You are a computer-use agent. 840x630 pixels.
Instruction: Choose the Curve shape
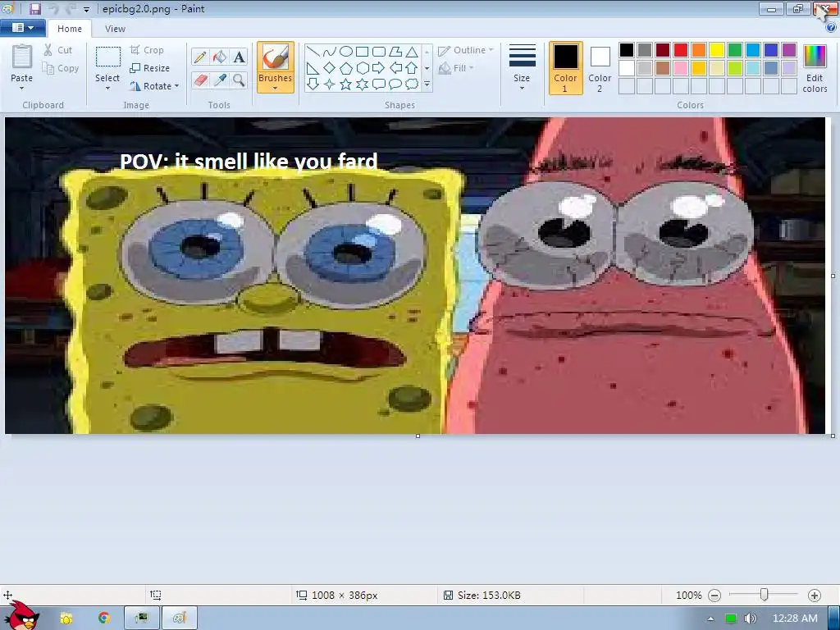330,52
